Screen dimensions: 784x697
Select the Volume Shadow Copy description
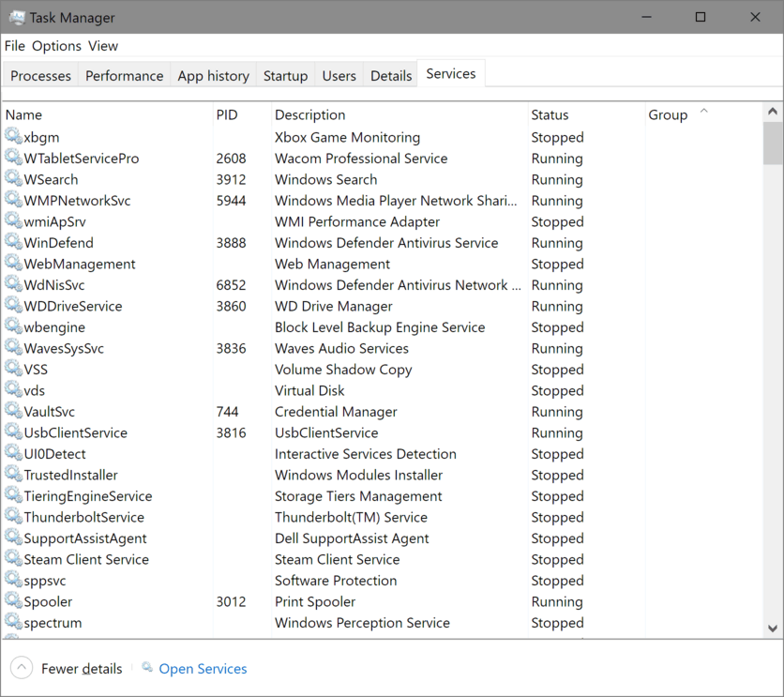(x=343, y=370)
